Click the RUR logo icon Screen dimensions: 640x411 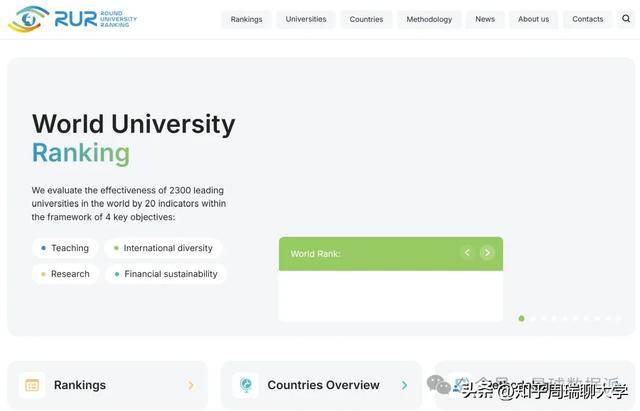point(28,18)
